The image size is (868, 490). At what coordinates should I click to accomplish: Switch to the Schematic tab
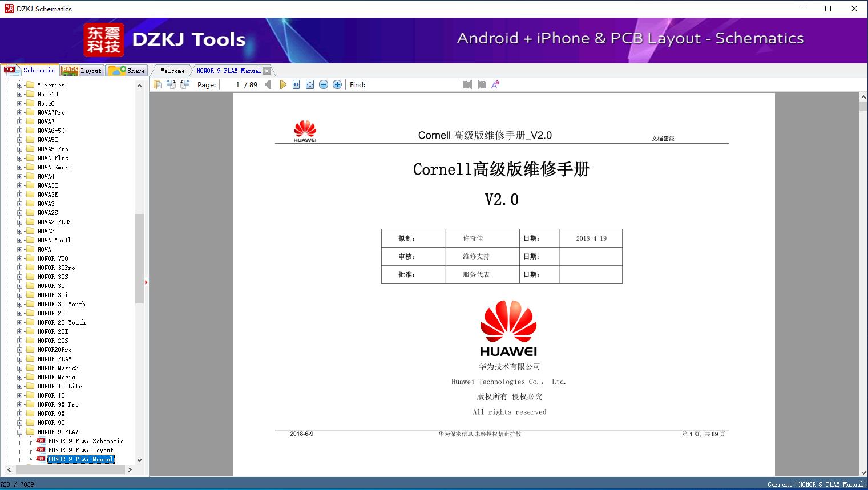(30, 70)
